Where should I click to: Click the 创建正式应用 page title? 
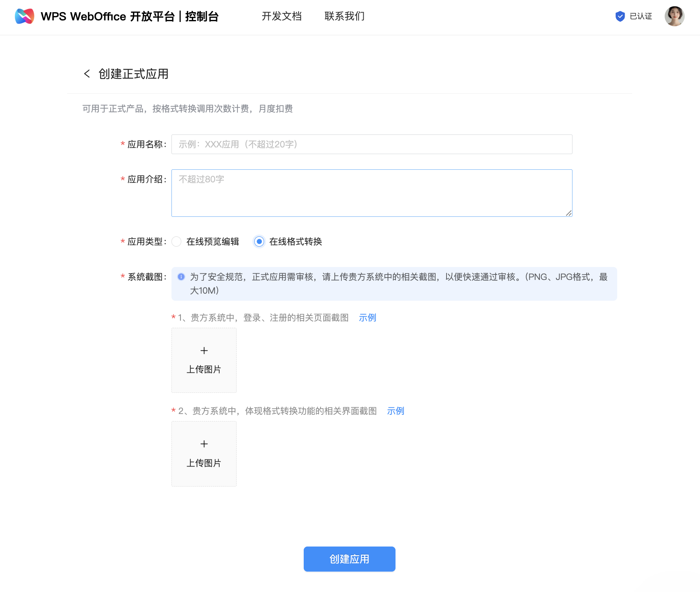(x=133, y=74)
